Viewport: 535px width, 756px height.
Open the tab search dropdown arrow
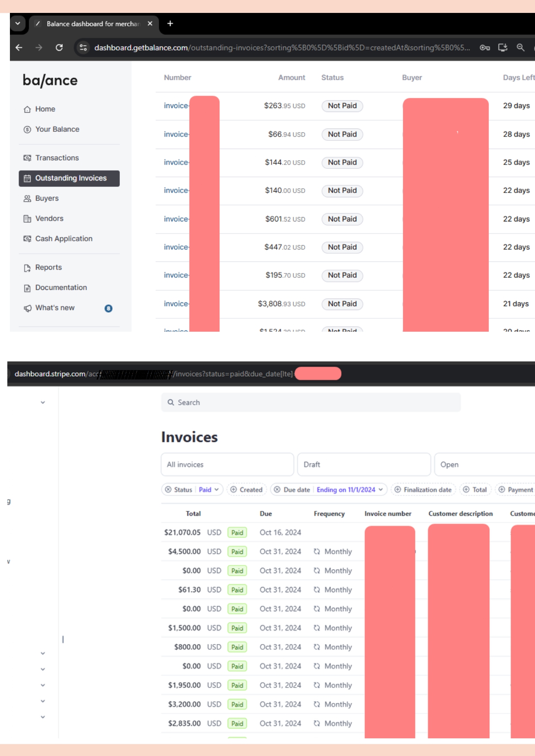pyautogui.click(x=18, y=23)
